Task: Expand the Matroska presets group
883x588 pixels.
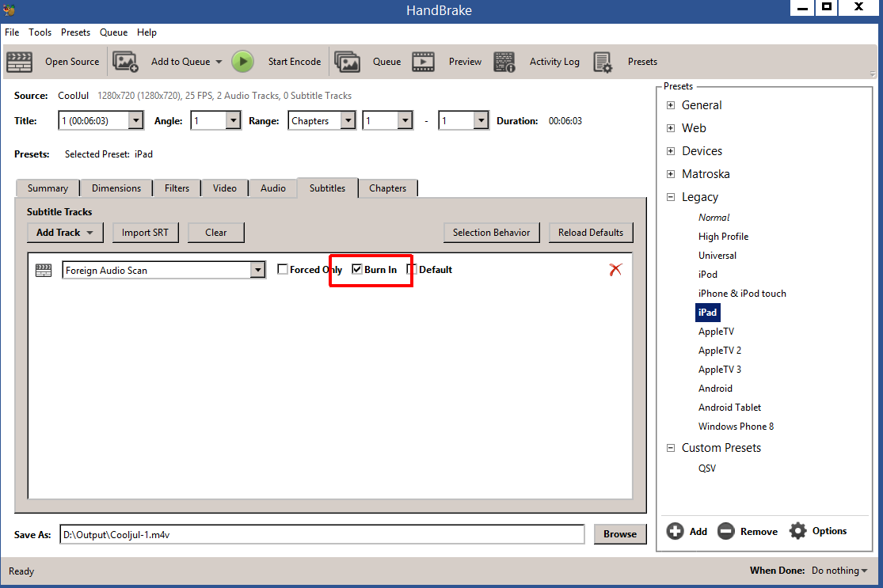Action: tap(671, 174)
